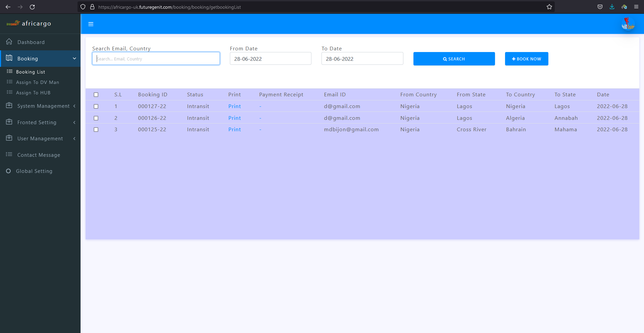This screenshot has width=644, height=333.
Task: Check the box for booking 000127-22
Action: 96,106
